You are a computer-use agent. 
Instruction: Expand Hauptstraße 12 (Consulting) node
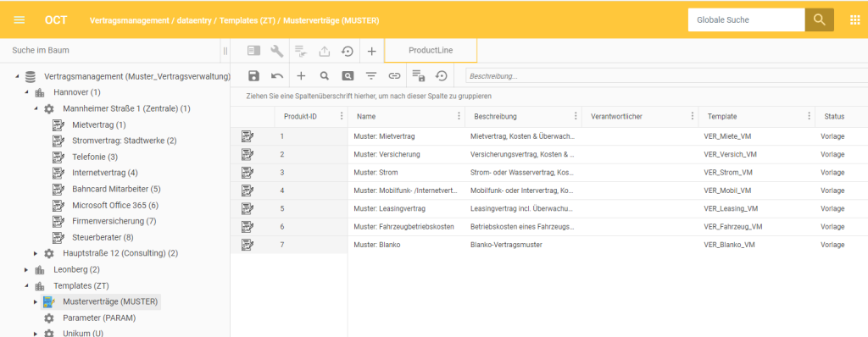pos(36,253)
